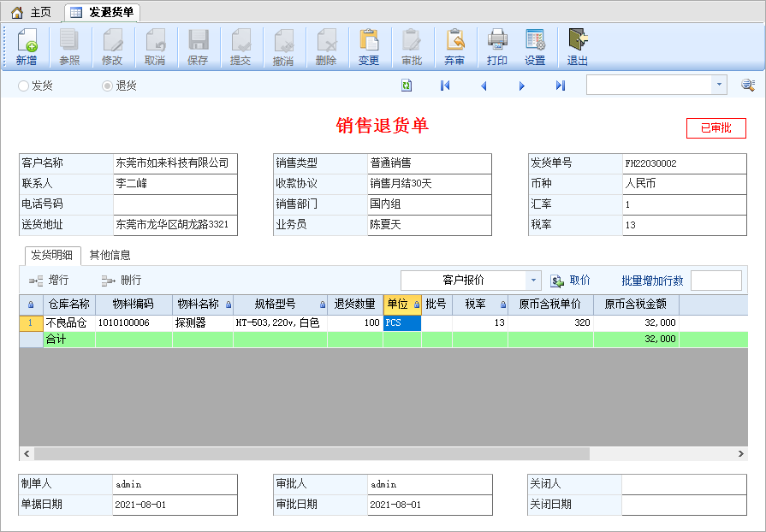Viewport: 766px width, 532px height.
Task: Click the 增行 add row button
Action: tap(50, 281)
